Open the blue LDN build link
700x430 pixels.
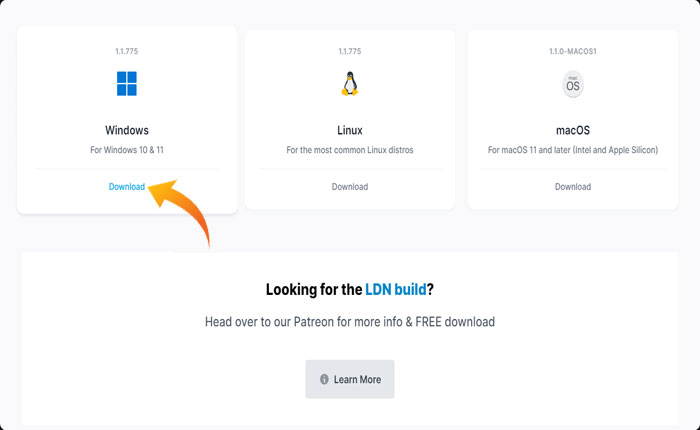pyautogui.click(x=396, y=290)
